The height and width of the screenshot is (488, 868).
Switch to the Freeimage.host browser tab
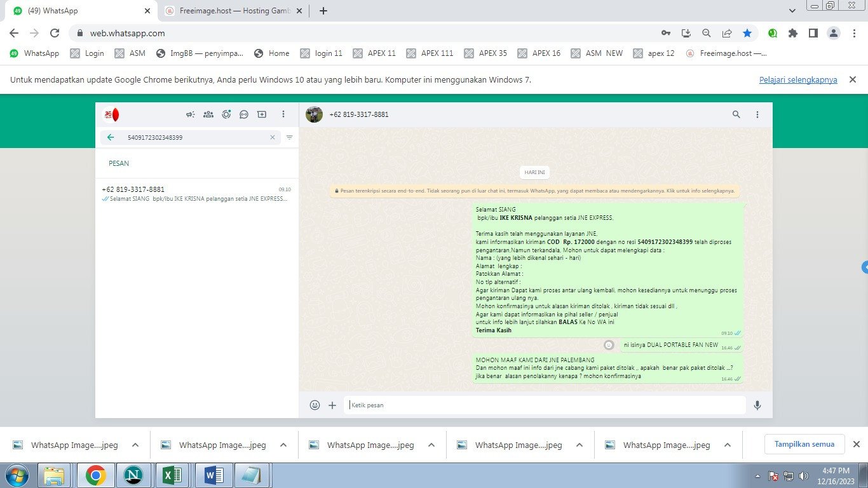coord(233,11)
